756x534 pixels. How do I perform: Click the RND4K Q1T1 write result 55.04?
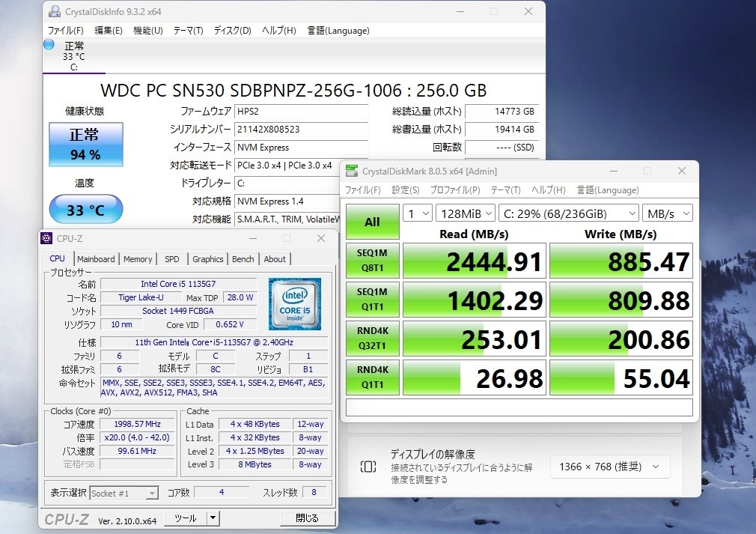[x=621, y=377]
